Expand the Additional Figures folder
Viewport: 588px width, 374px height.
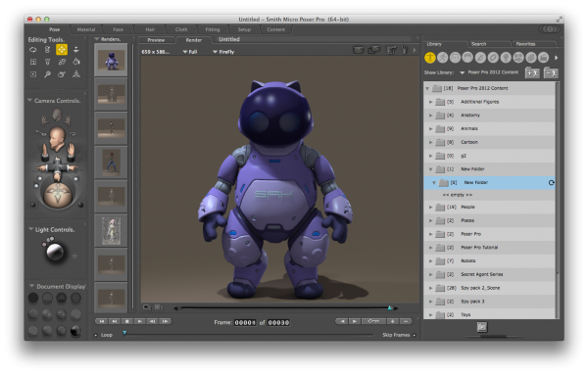(430, 102)
